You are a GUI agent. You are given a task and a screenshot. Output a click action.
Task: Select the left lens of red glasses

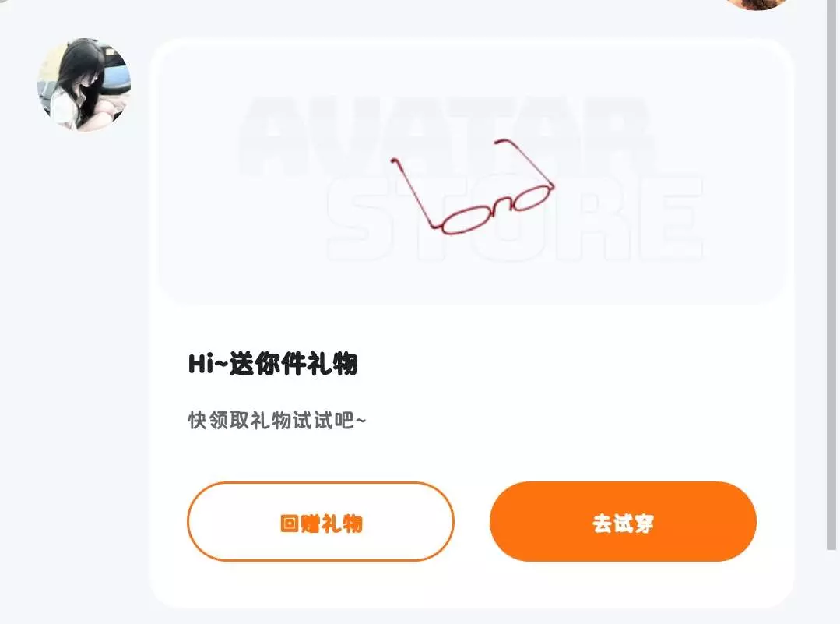[x=466, y=221]
